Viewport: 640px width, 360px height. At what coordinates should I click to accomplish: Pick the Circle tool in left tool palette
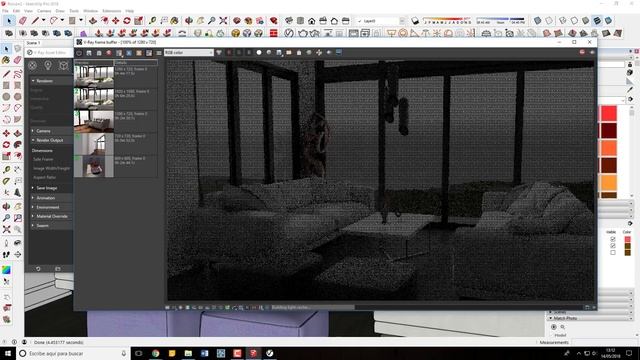tap(6, 97)
